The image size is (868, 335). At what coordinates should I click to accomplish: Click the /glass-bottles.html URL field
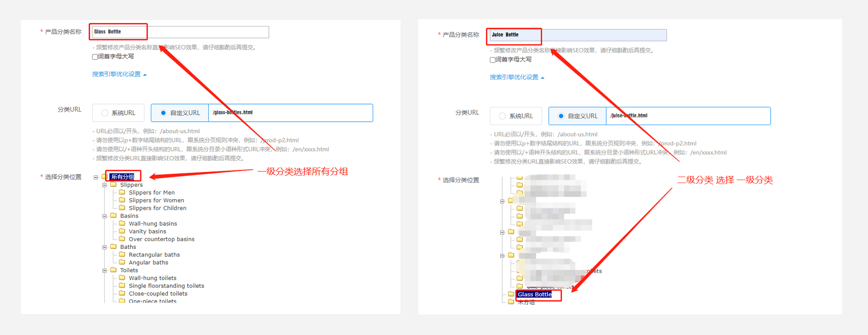(290, 113)
